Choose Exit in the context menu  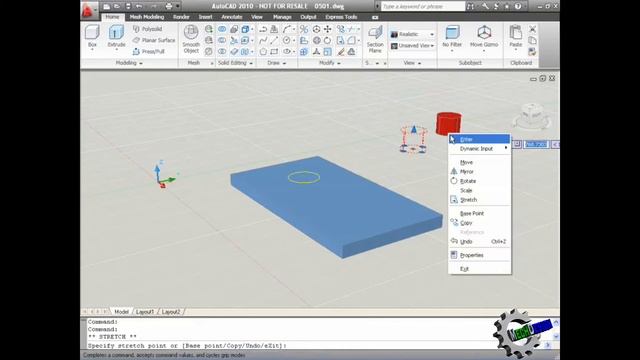480,269
